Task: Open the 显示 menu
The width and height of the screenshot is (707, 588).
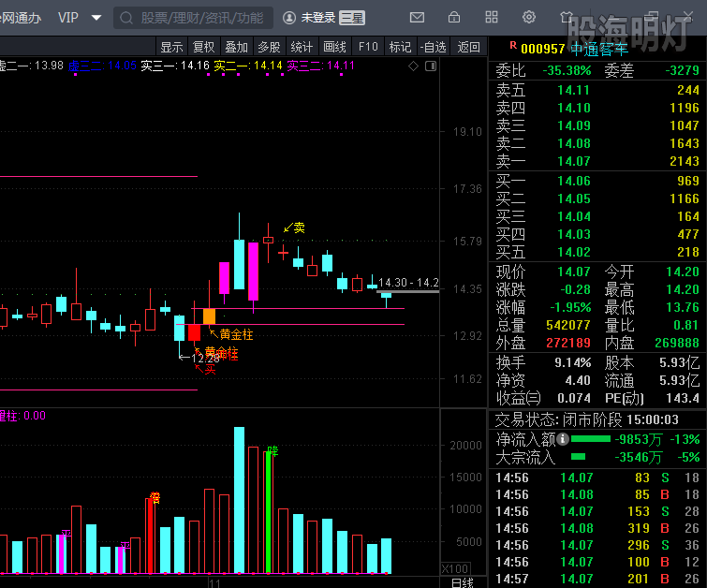Action: point(171,47)
